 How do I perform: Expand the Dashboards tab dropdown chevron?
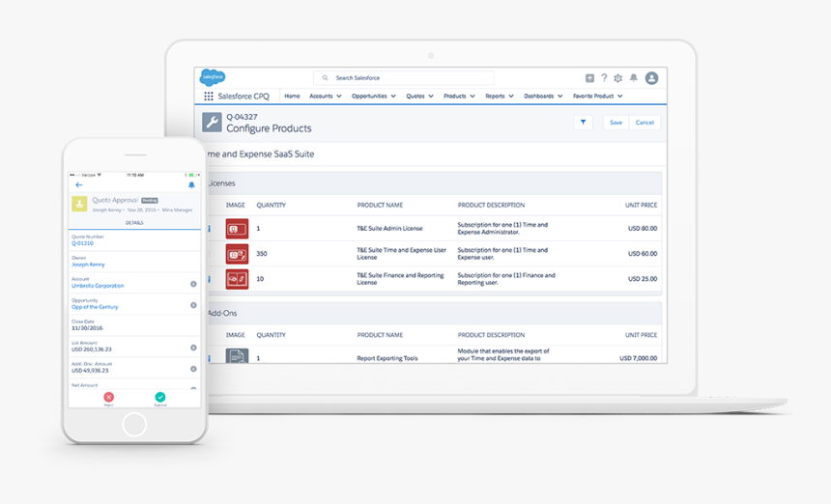coord(559,97)
